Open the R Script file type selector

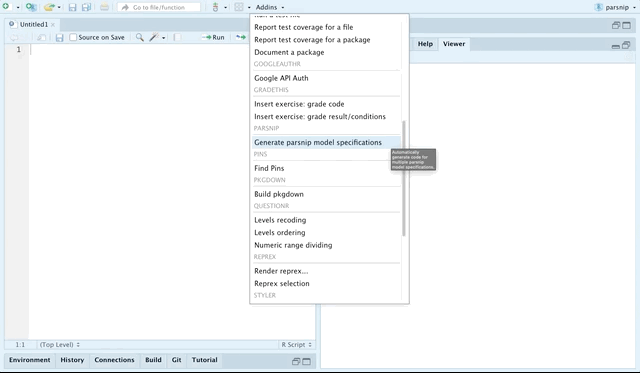pyautogui.click(x=296, y=345)
